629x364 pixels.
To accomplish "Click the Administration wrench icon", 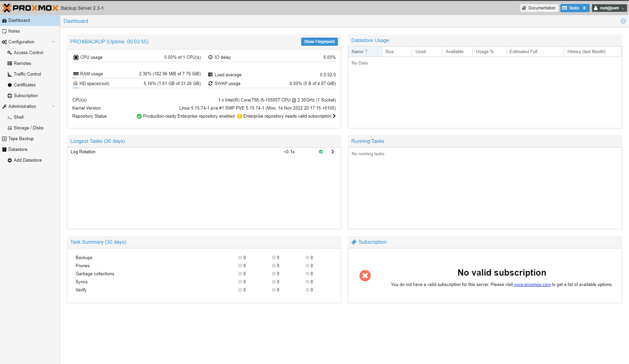I will [x=4, y=107].
